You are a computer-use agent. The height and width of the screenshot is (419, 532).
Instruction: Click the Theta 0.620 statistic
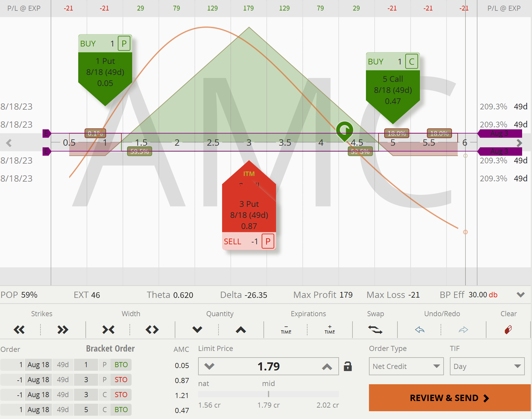tap(170, 295)
